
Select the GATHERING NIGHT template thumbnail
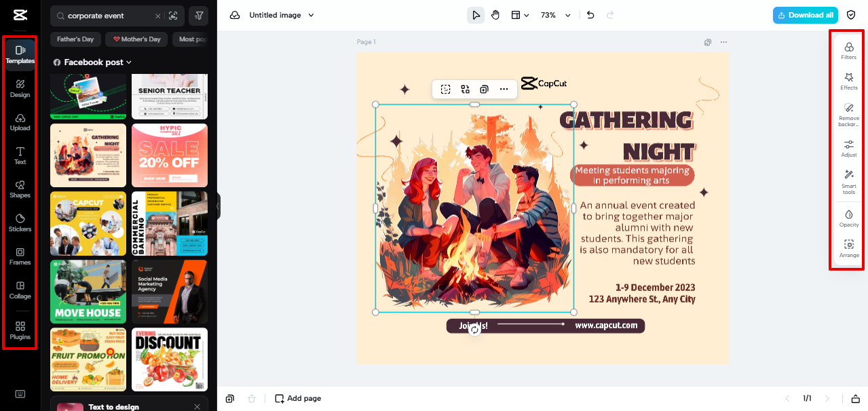click(88, 155)
